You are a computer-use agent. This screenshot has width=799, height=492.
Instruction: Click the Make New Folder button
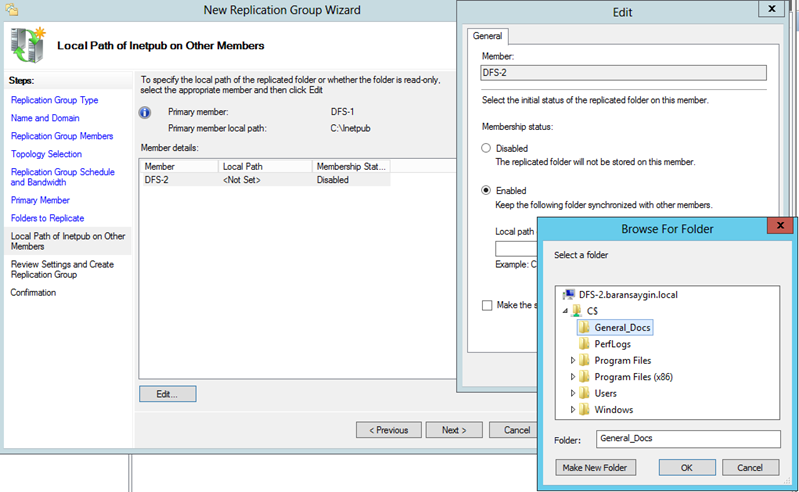(x=594, y=468)
